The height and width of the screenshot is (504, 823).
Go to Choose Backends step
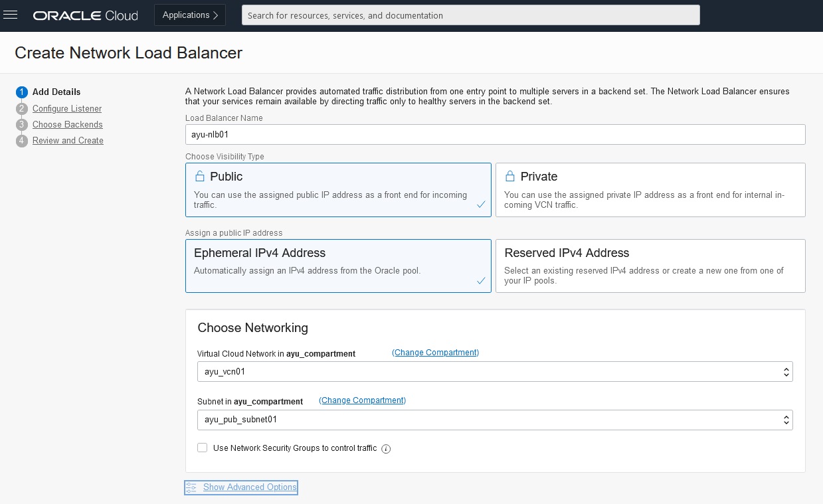[x=68, y=125]
